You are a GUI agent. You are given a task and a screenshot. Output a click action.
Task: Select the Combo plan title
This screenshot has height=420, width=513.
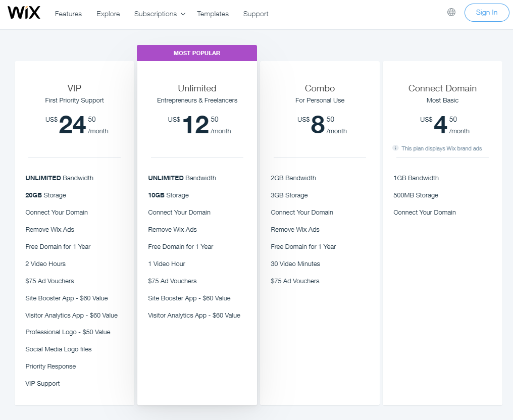click(x=320, y=88)
